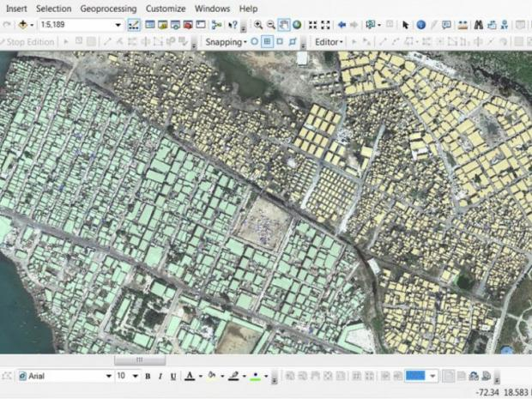Click Fixed Zoom Out icon
Viewport: 532px width, 399px height.
325,25
